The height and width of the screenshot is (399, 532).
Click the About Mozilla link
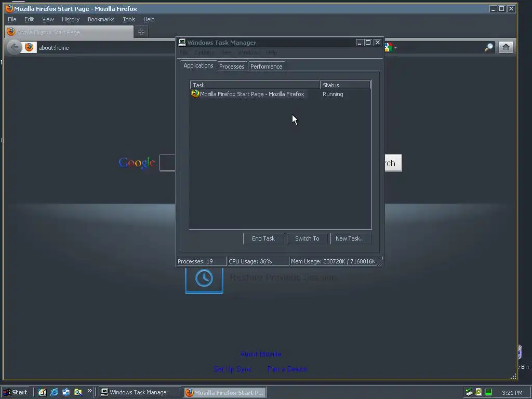pyautogui.click(x=261, y=354)
